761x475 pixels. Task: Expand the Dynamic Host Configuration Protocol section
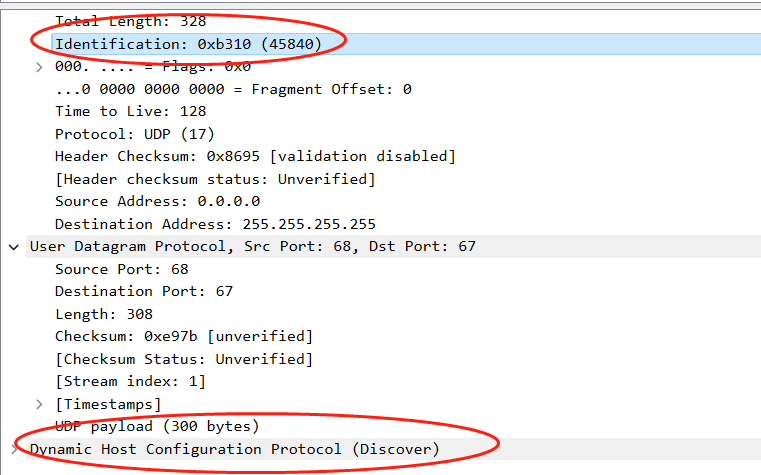point(13,449)
